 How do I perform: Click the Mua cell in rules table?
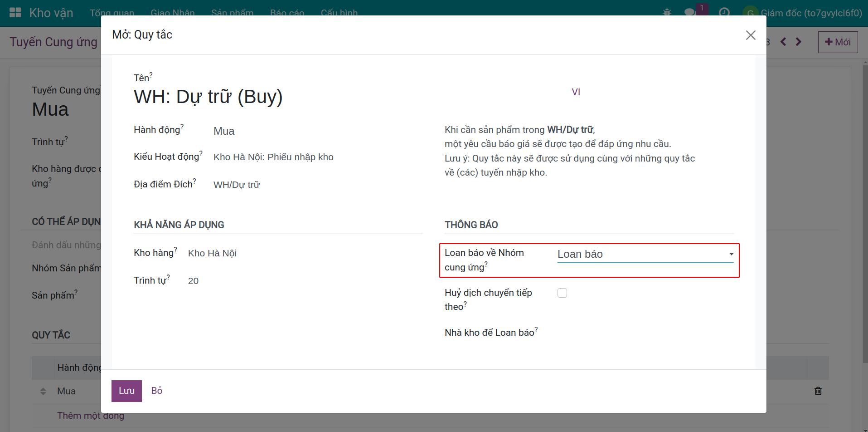(66, 391)
